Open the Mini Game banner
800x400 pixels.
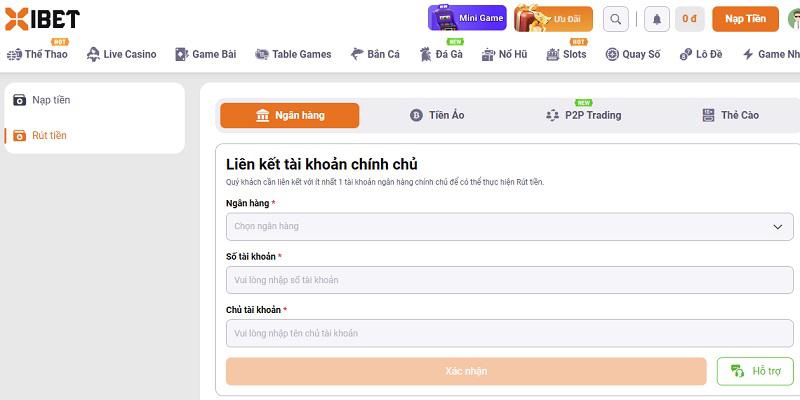click(467, 18)
